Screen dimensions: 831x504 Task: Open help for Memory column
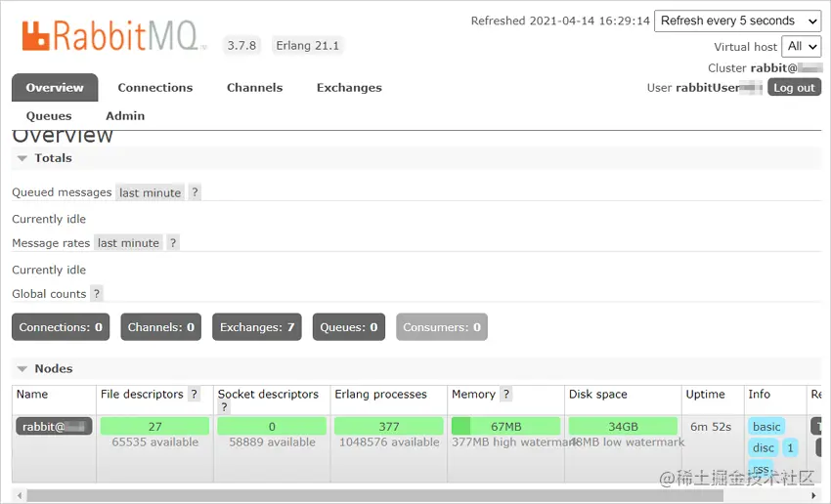[x=506, y=394]
